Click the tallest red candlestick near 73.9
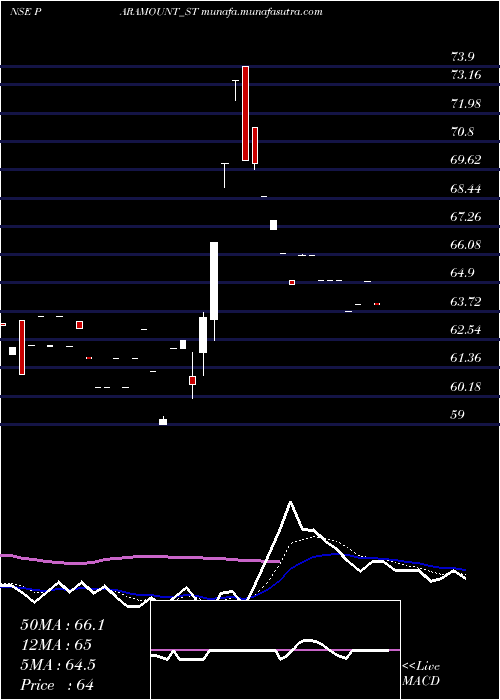The image size is (500, 700). [245, 113]
